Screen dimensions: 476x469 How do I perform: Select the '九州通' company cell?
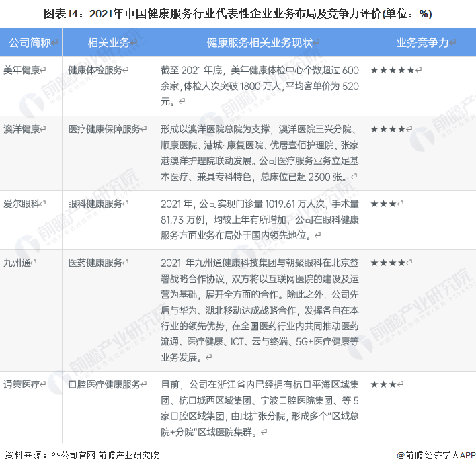coord(17,263)
